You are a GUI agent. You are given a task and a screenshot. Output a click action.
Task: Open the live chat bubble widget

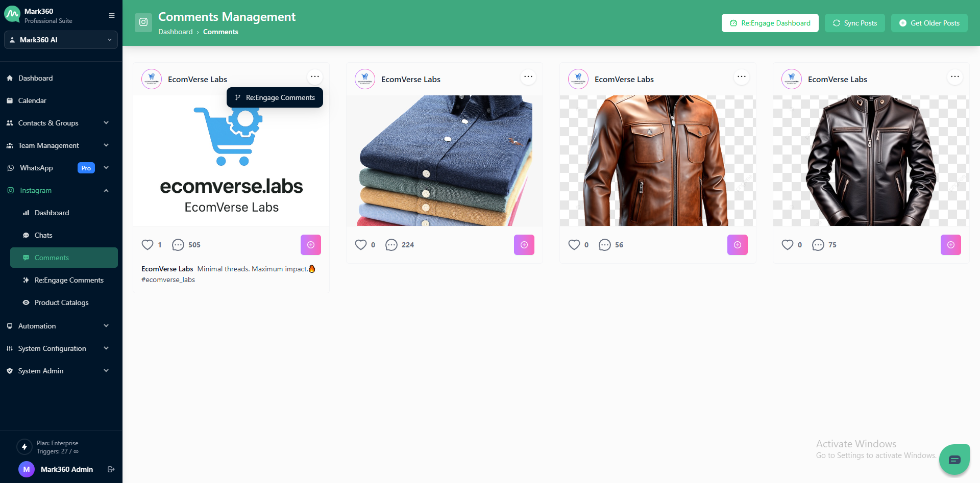click(x=955, y=459)
